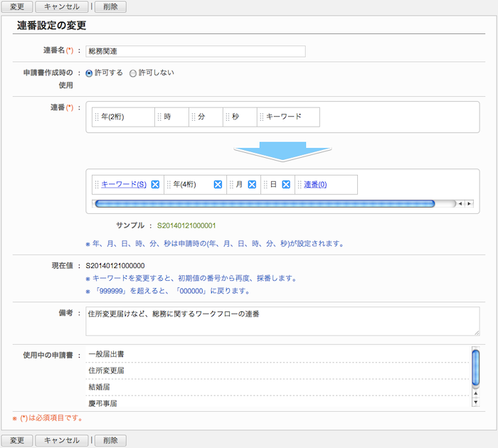This screenshot has height=448, width=498.
Task: Click the horizontal scrollbar left arrow
Action: (x=460, y=204)
